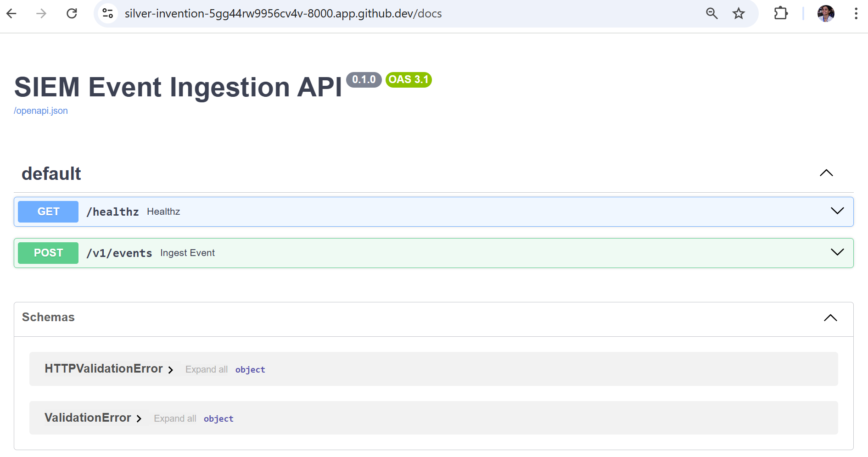Click the HTTPValidationError schema name

click(x=104, y=368)
